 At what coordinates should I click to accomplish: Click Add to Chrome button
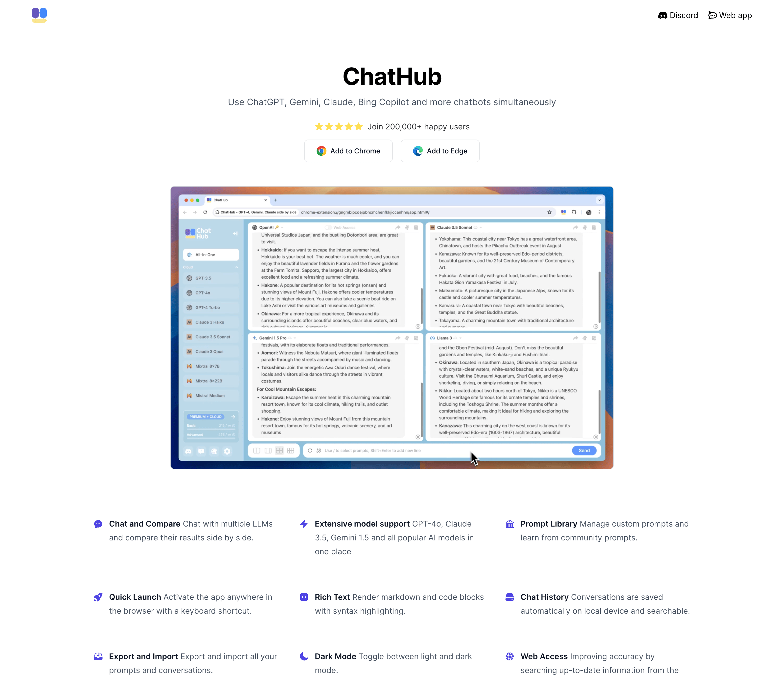click(348, 151)
